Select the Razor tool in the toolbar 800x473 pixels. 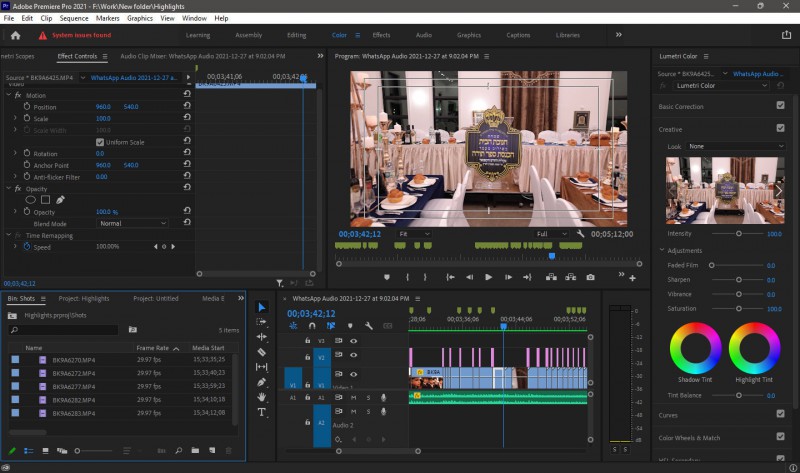(x=262, y=352)
